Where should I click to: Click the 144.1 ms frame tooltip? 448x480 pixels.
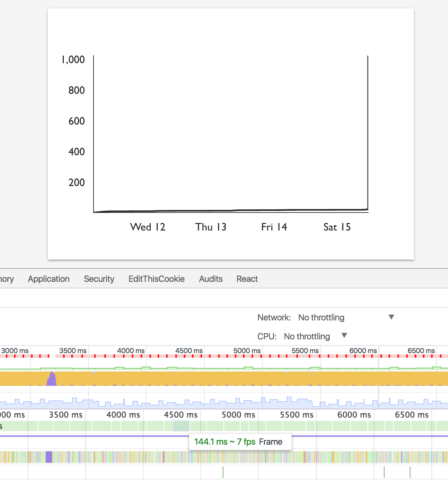coord(240,442)
